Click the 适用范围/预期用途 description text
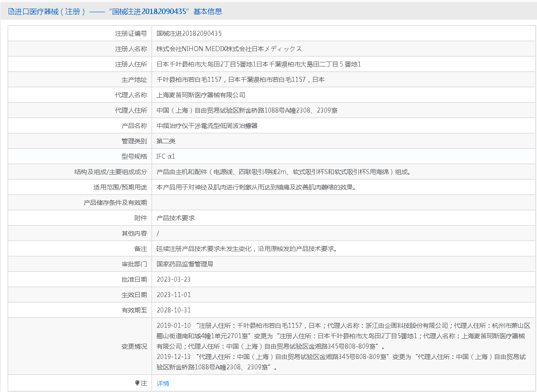This screenshot has width=537, height=392. click(256, 187)
